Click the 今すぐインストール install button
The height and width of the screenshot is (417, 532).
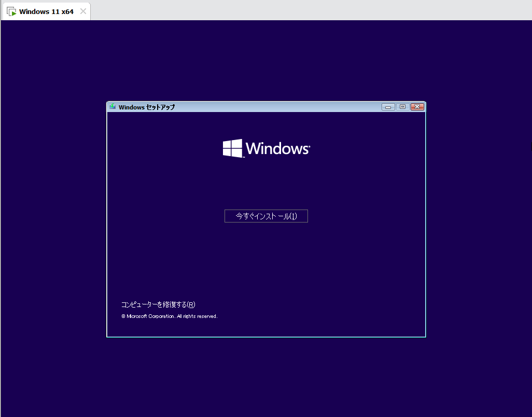(266, 216)
